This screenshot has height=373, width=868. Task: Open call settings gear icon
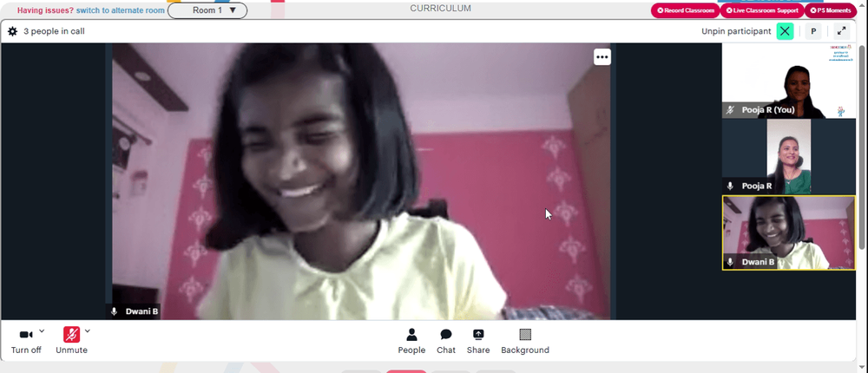point(12,31)
